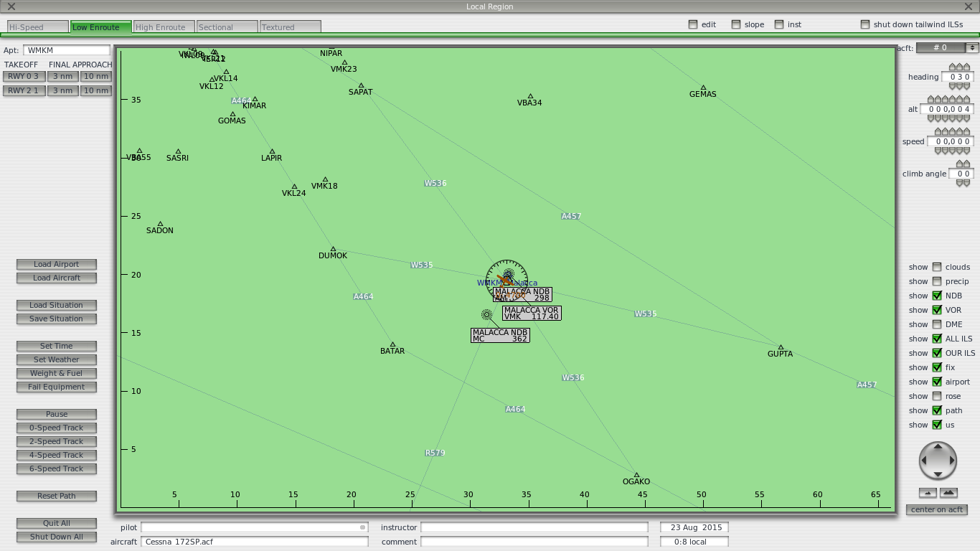The height and width of the screenshot is (551, 980).
Task: Click the zoom in large-mountain icon
Action: (x=948, y=493)
